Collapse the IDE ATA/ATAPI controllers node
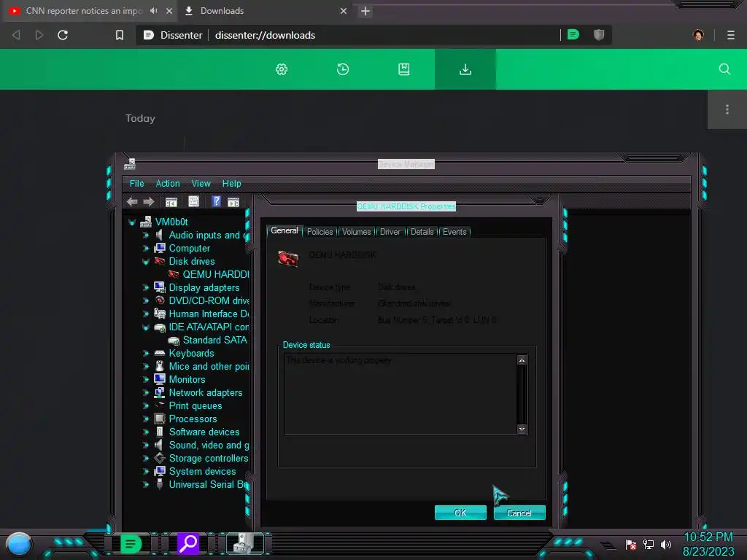The height and width of the screenshot is (560, 747). tap(146, 327)
